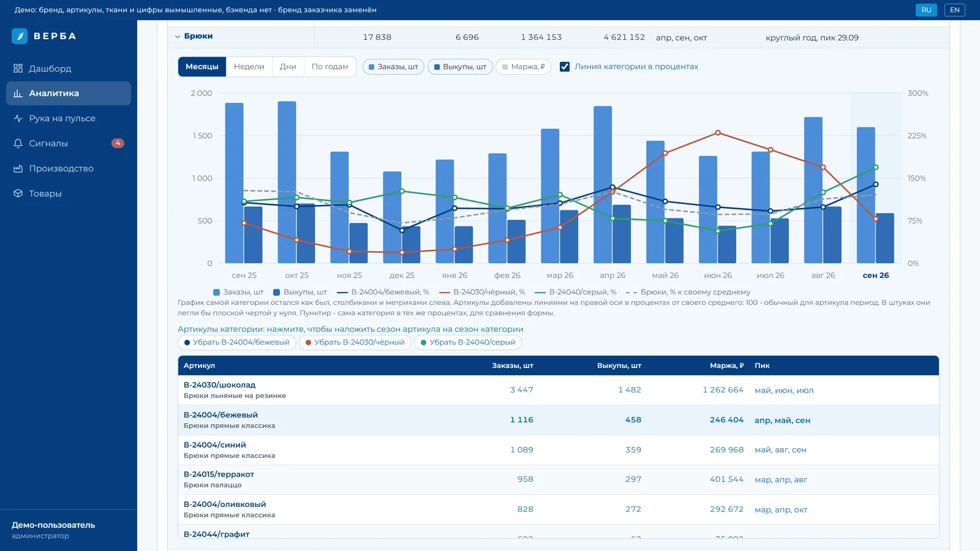Open the Дашборд menu item
980x551 pixels.
69,69
